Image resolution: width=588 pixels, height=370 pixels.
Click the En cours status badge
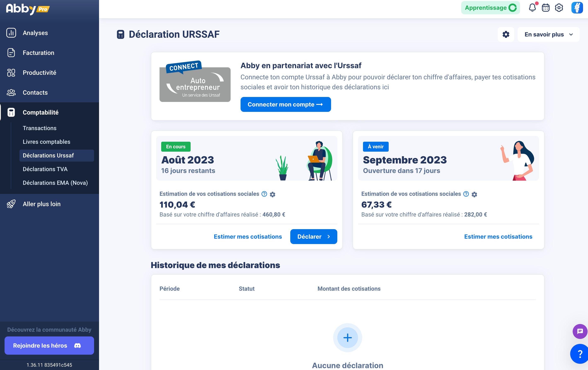coord(176,147)
